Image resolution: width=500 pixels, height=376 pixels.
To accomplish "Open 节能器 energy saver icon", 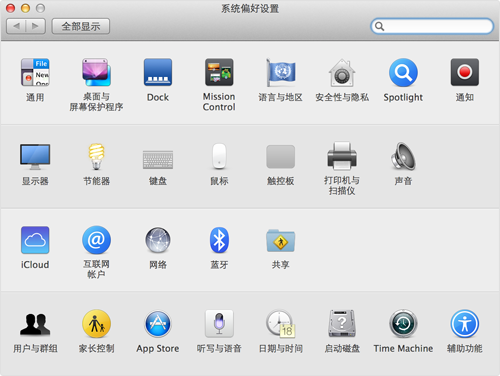I will point(96,156).
